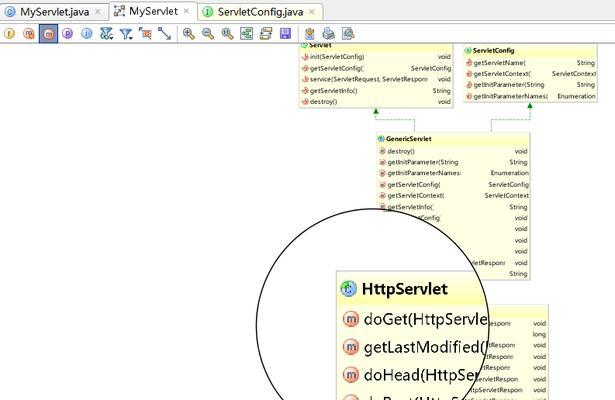The height and width of the screenshot is (400, 615).
Task: Click the Zoom Out magnifier icon
Action: tap(208, 34)
